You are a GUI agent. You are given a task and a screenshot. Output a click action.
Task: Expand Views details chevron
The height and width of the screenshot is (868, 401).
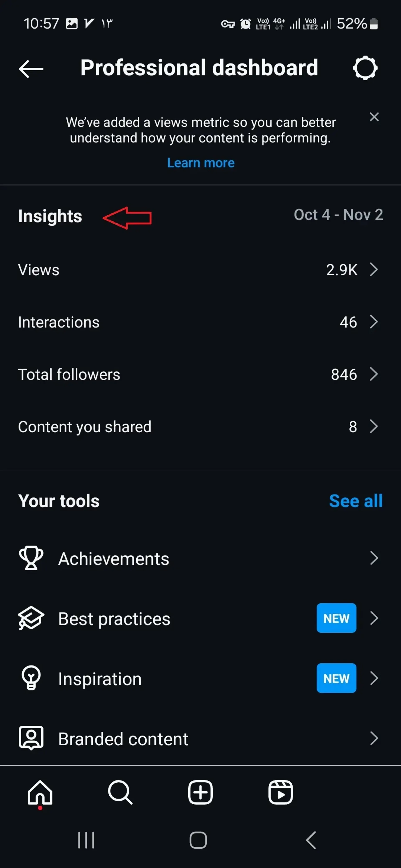point(374,269)
